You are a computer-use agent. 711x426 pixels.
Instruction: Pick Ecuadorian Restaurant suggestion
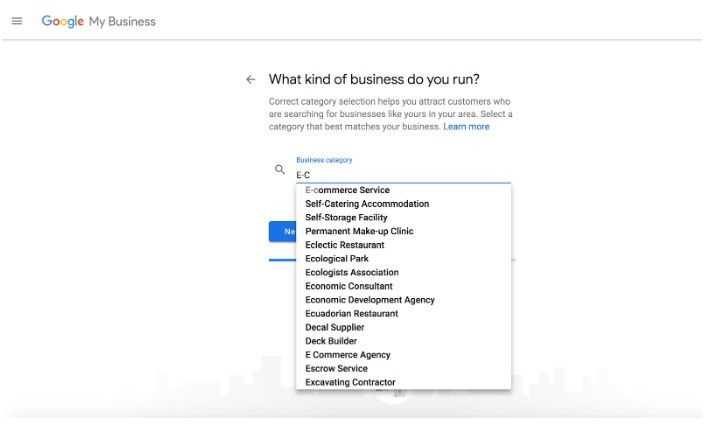tap(351, 314)
